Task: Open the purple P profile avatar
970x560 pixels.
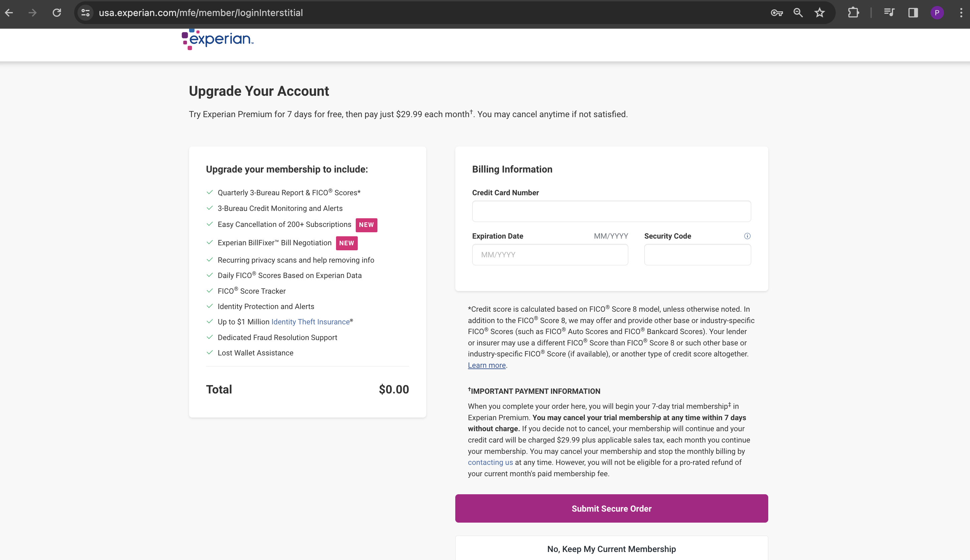Action: coord(937,13)
